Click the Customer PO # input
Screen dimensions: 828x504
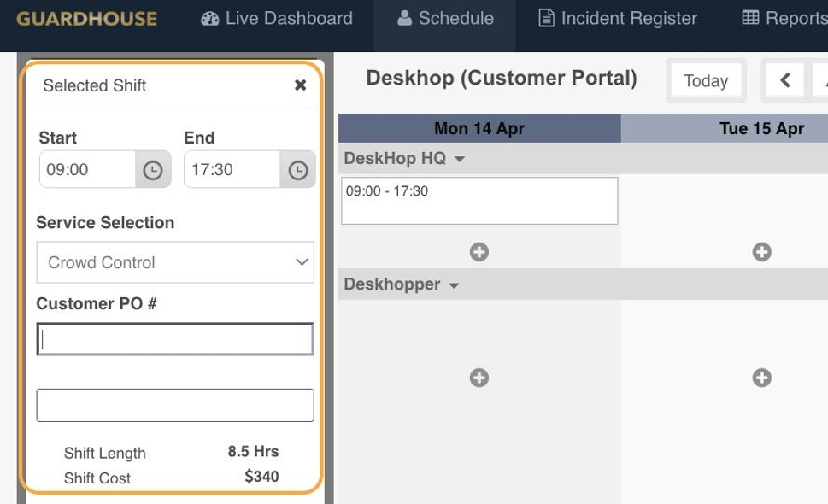pos(175,339)
